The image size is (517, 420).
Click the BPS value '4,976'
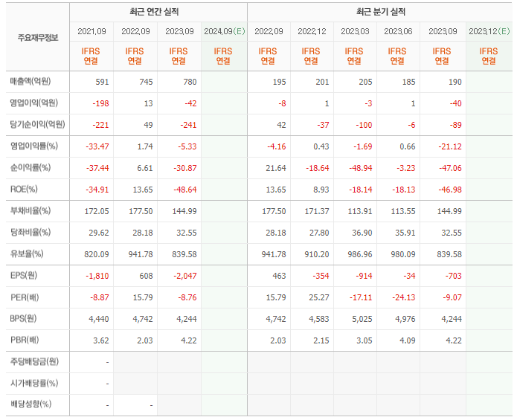[x=405, y=319]
